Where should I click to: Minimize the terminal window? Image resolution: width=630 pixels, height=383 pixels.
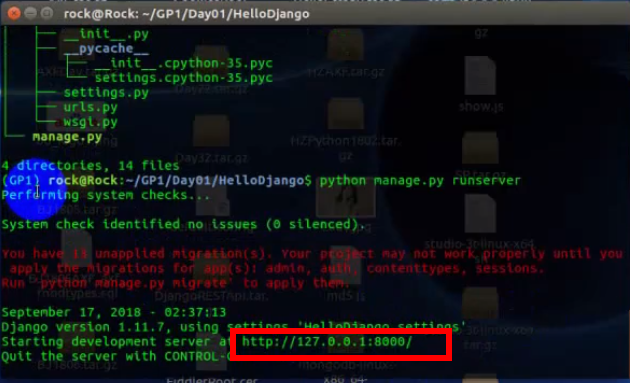click(x=31, y=13)
